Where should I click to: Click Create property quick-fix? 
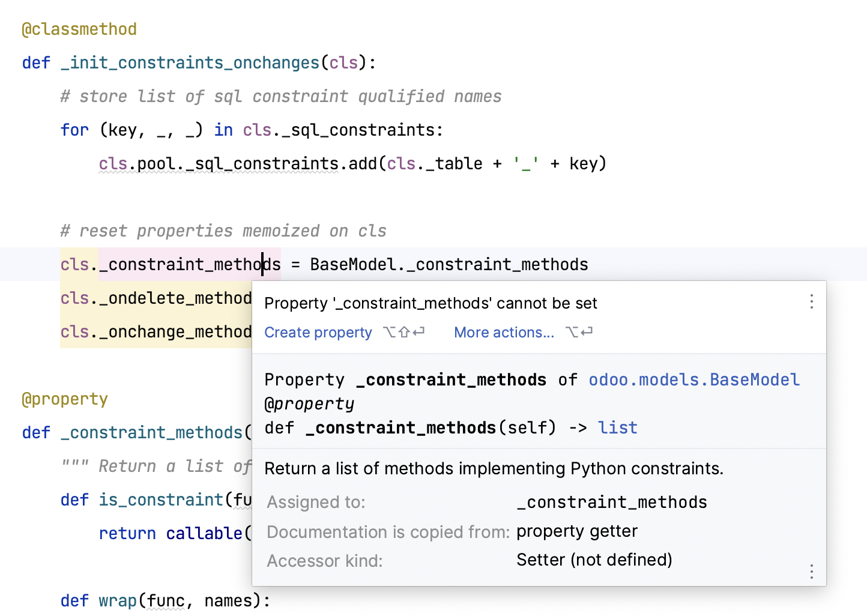tap(318, 332)
